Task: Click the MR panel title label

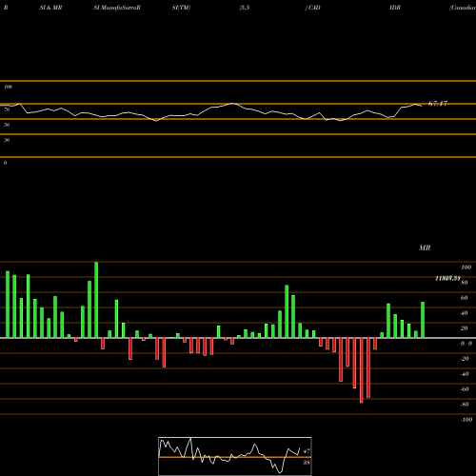Action: [425, 248]
